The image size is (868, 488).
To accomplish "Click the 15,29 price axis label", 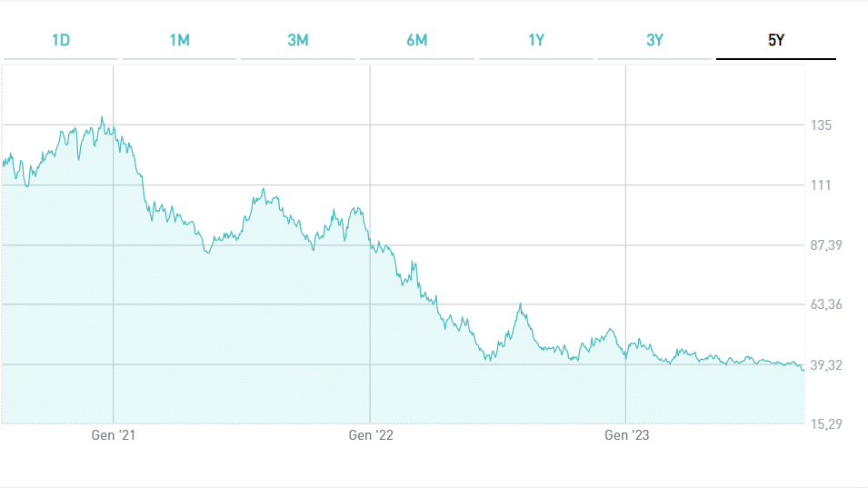I will coord(827,423).
